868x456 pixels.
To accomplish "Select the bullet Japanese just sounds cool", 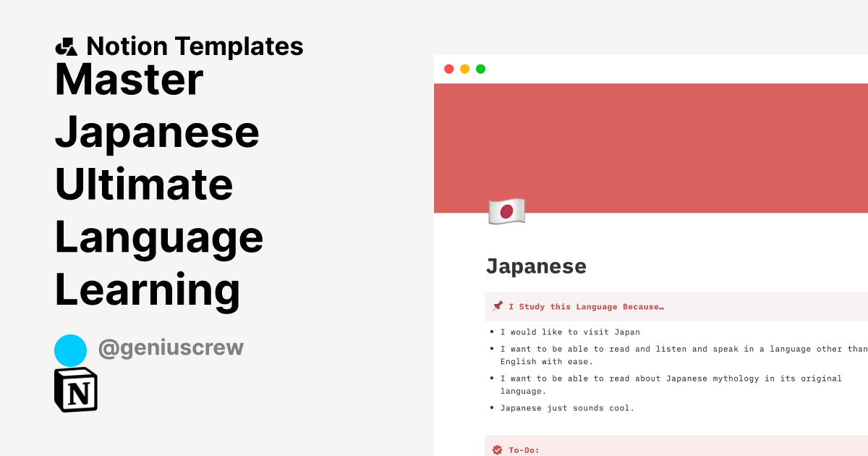I will [567, 408].
